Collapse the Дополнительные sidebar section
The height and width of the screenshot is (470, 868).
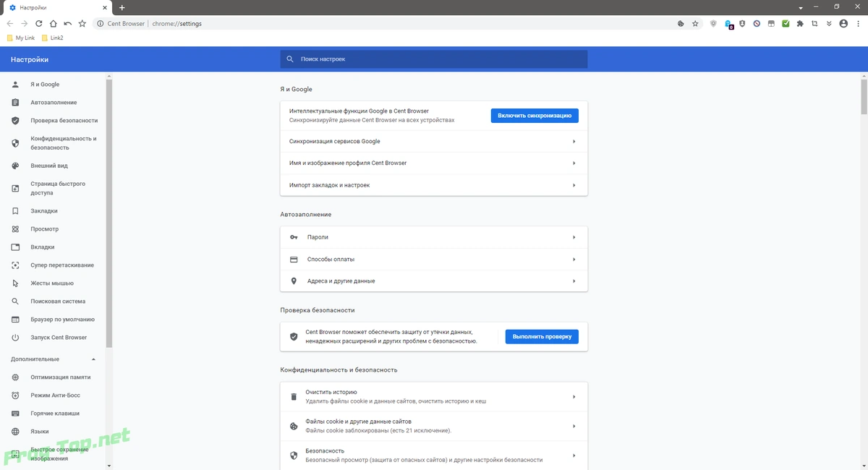click(x=93, y=359)
